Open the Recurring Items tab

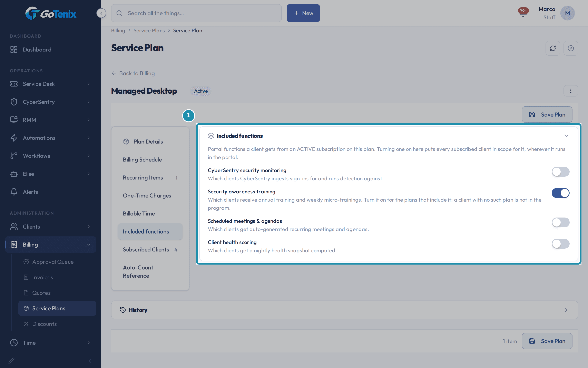click(x=150, y=177)
